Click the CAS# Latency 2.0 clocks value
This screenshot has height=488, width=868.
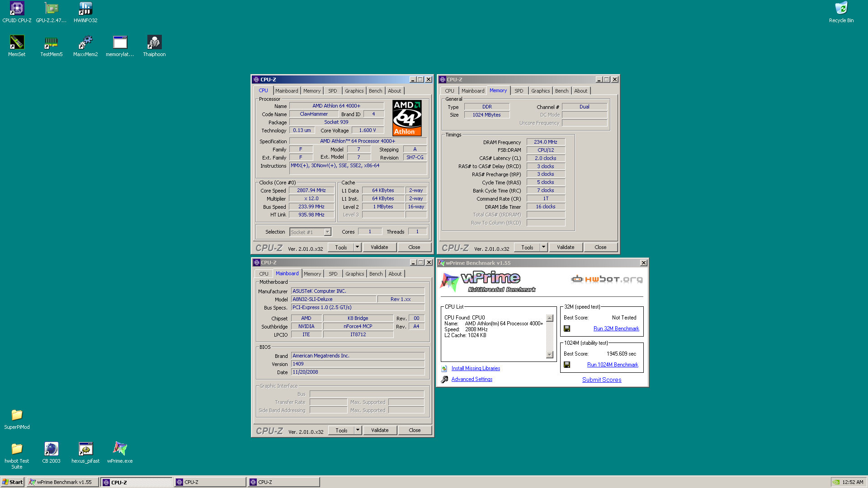pos(546,158)
